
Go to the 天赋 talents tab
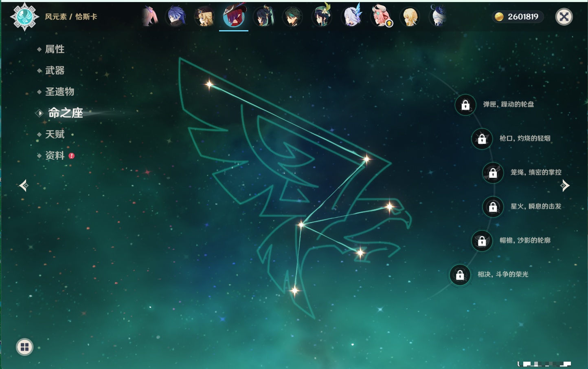[55, 134]
